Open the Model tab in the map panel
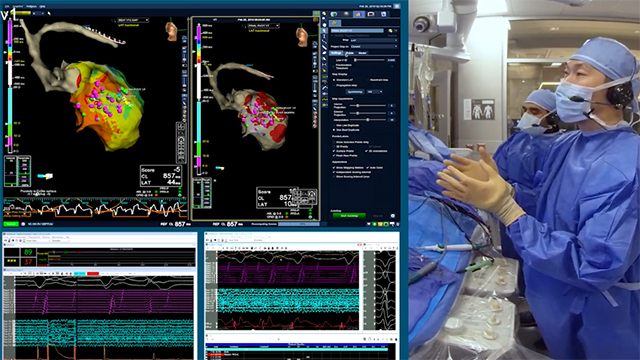Viewport: 640px width, 360px height. tap(362, 53)
